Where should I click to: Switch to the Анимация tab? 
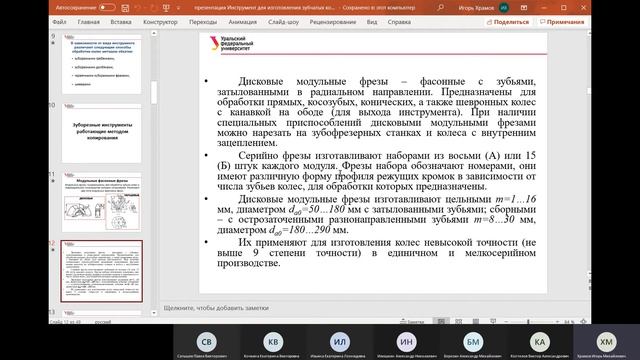click(x=242, y=22)
